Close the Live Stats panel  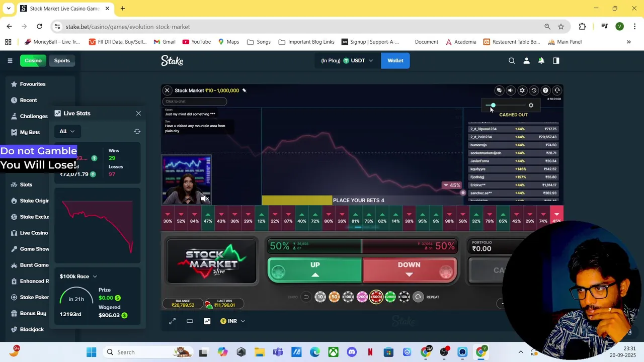coord(138,114)
